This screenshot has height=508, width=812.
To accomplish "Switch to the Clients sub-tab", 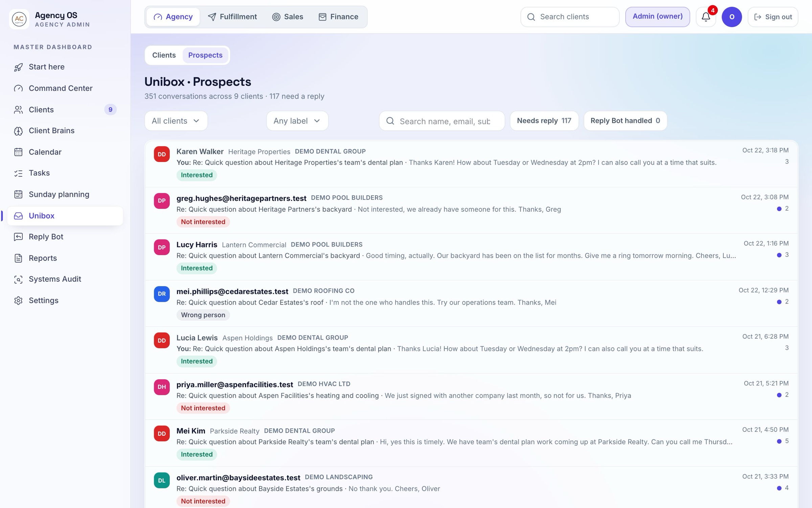I will pyautogui.click(x=164, y=55).
